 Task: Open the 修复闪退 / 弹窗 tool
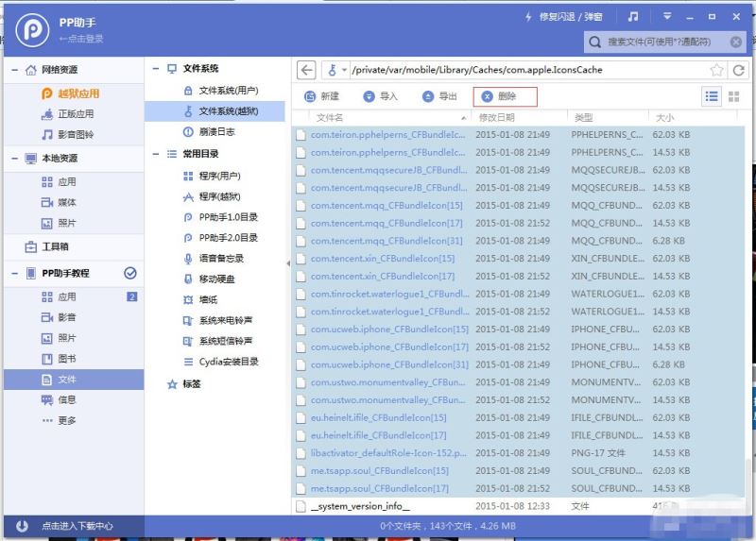[x=564, y=17]
